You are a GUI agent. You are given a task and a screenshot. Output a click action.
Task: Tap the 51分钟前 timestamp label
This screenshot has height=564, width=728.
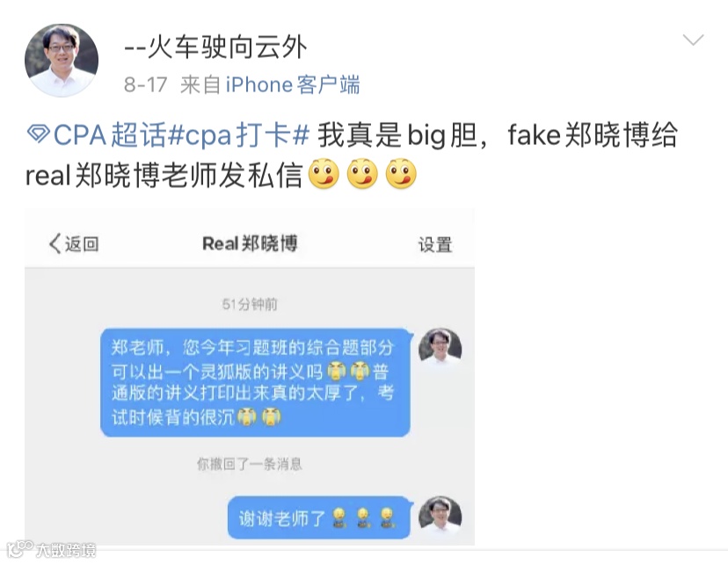(x=250, y=304)
